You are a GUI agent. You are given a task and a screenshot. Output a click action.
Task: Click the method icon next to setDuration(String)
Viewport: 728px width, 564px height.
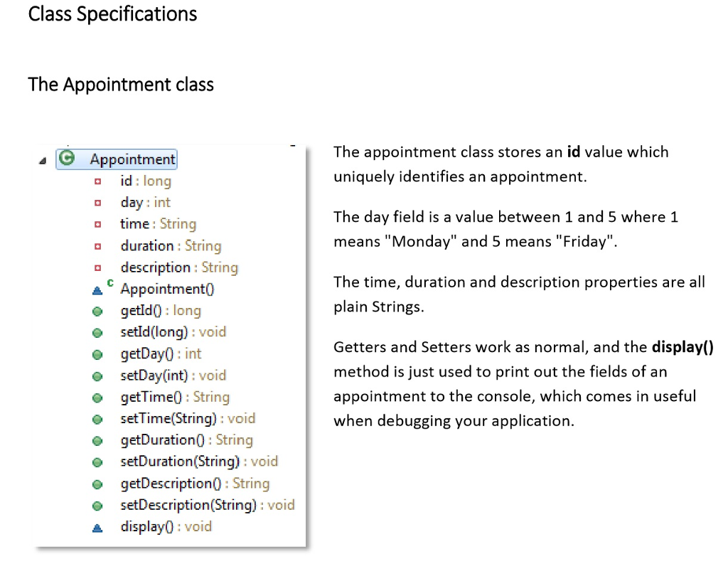[97, 462]
